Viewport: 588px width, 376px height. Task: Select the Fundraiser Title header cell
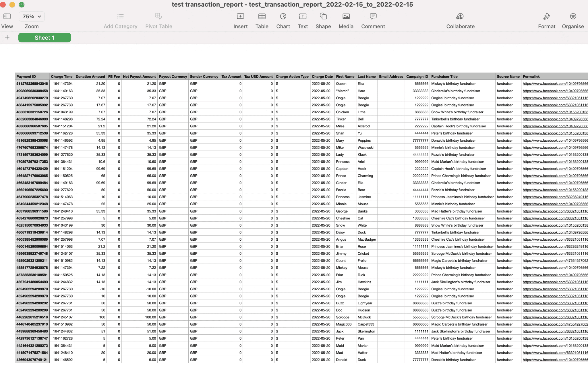pos(444,76)
